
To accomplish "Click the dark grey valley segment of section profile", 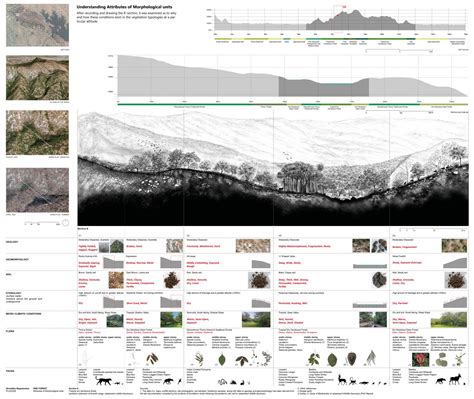I will (324, 88).
